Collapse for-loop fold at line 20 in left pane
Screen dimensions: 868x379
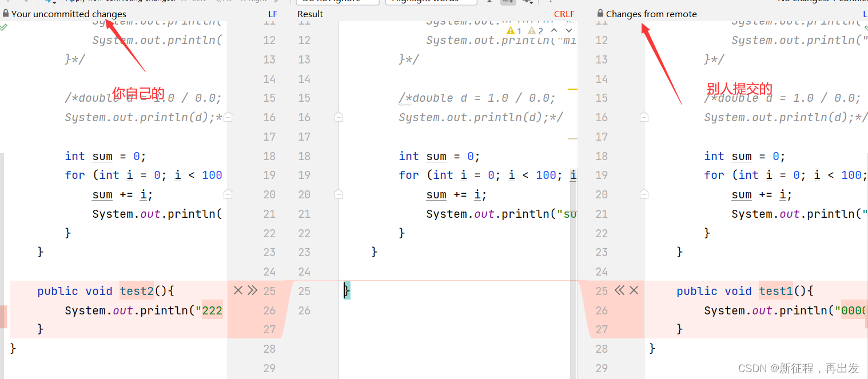pyautogui.click(x=228, y=194)
